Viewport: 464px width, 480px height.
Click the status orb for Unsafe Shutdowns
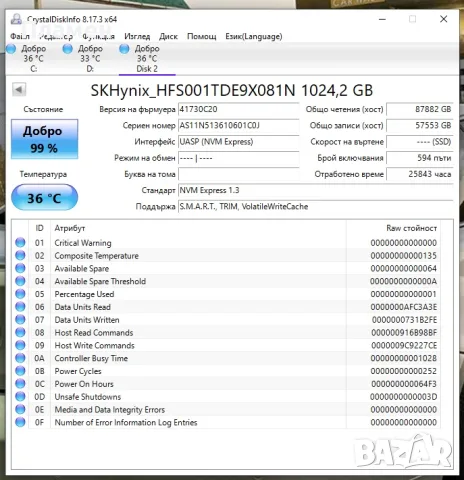20,396
